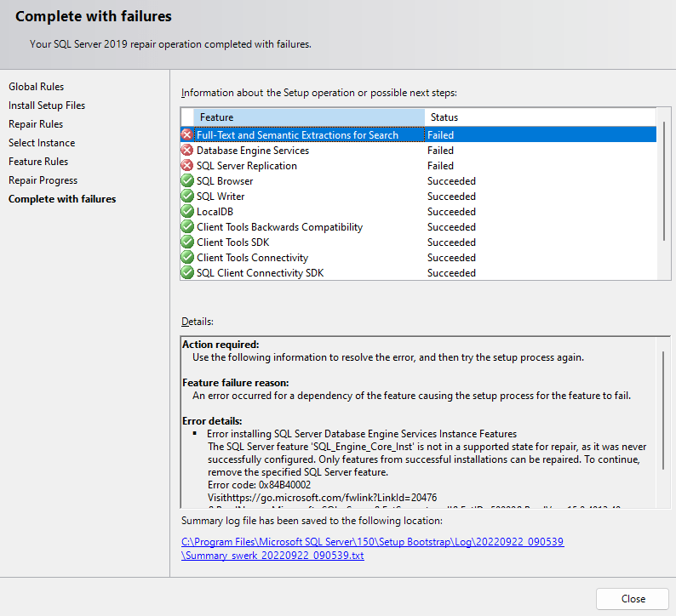The width and height of the screenshot is (676, 616).
Task: Open the Install Setup Files step
Action: pos(47,106)
